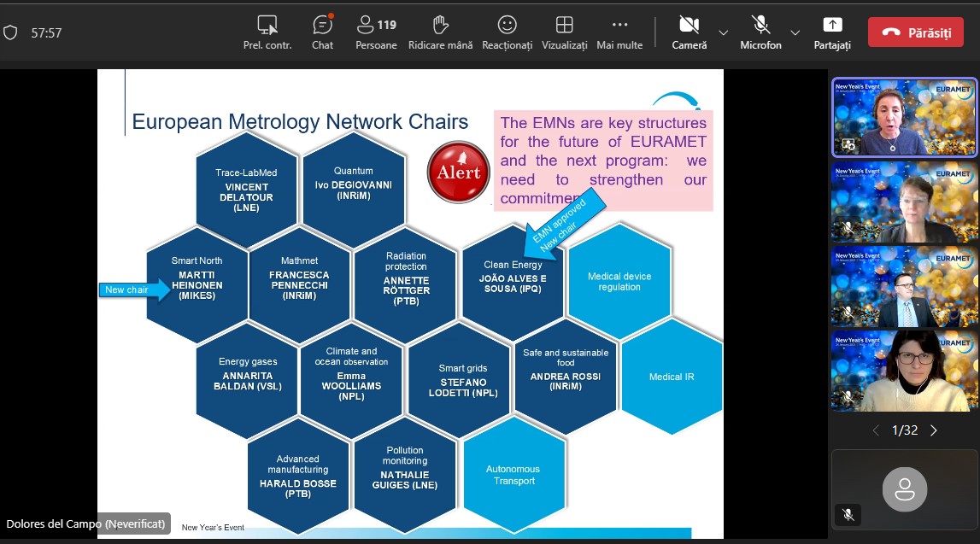The width and height of the screenshot is (980, 544).
Task: Select the top speaker video thumbnail
Action: (904, 118)
